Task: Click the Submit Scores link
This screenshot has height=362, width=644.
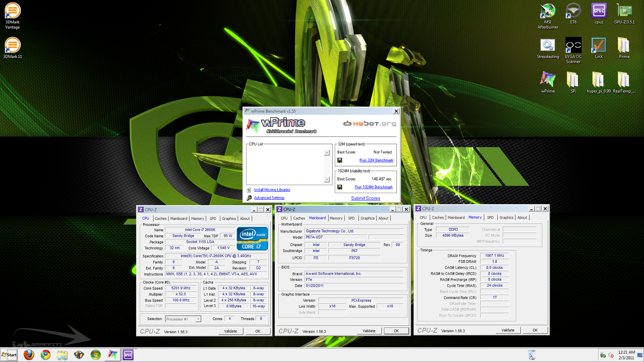Action: click(x=365, y=198)
